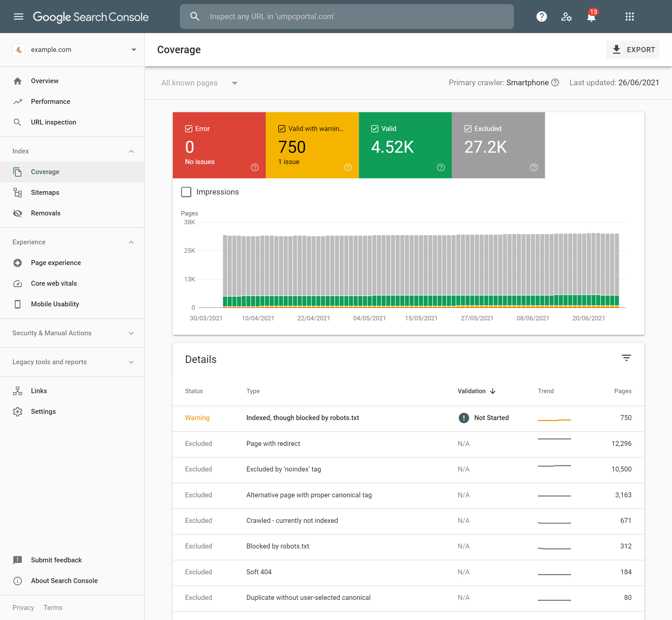Image resolution: width=672 pixels, height=620 pixels.
Task: Click the About Search Console info icon
Action: [x=18, y=581]
